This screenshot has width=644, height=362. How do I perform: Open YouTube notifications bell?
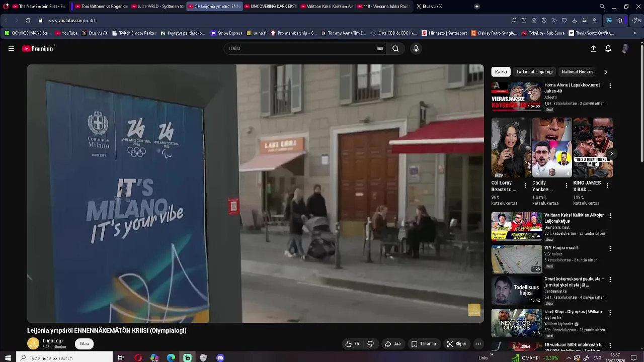click(x=608, y=49)
